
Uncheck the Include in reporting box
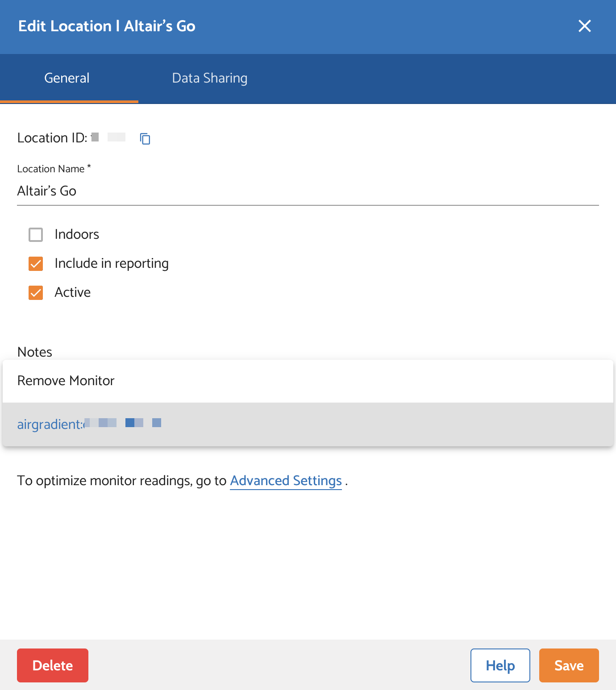tap(36, 264)
